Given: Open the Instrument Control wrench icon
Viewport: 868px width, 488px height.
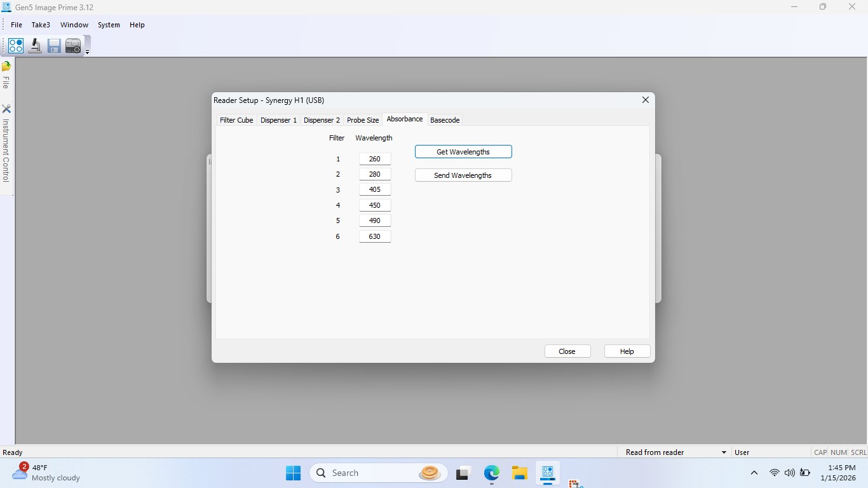Looking at the screenshot, I should [6, 109].
